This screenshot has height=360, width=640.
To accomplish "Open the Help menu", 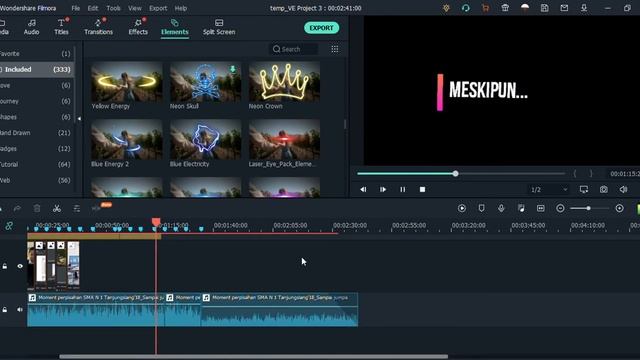I will (181, 8).
